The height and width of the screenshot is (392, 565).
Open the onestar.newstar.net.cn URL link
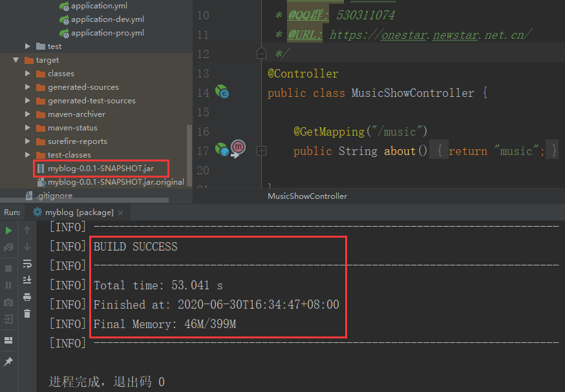[430, 35]
